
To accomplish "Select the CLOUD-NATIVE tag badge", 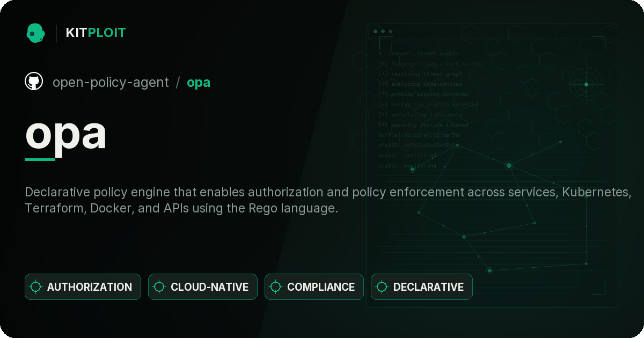I will (203, 286).
